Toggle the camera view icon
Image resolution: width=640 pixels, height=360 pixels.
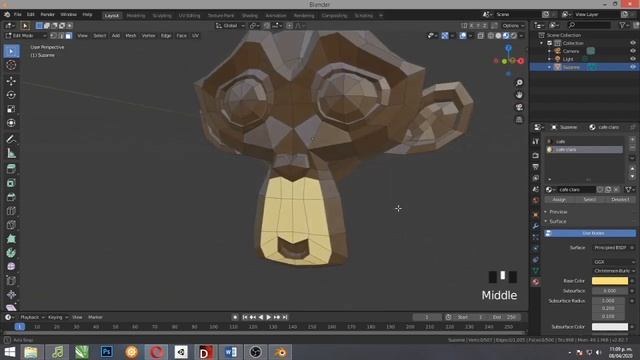point(519,107)
